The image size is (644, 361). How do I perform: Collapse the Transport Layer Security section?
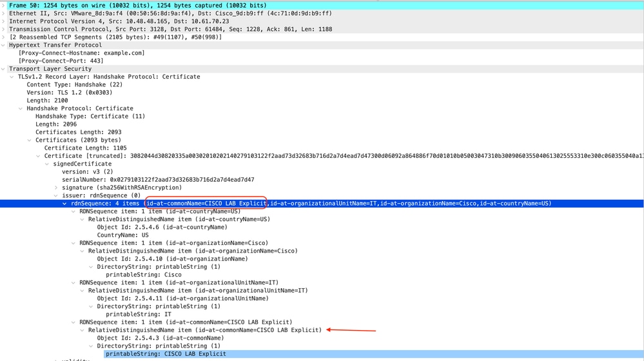(3, 69)
